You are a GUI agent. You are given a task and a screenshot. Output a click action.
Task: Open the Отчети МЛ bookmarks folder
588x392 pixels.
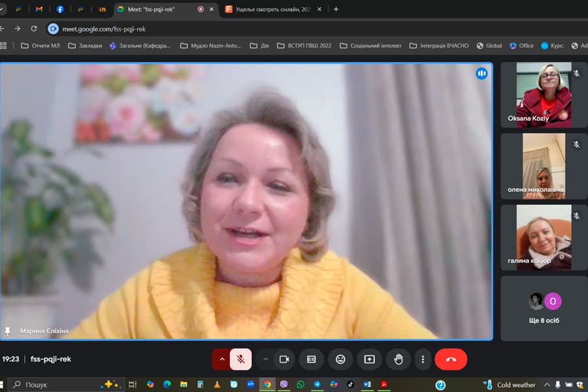(x=41, y=46)
